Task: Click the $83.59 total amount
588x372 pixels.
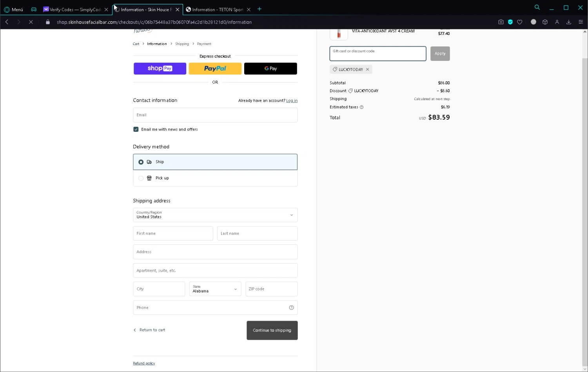Action: pos(439,117)
